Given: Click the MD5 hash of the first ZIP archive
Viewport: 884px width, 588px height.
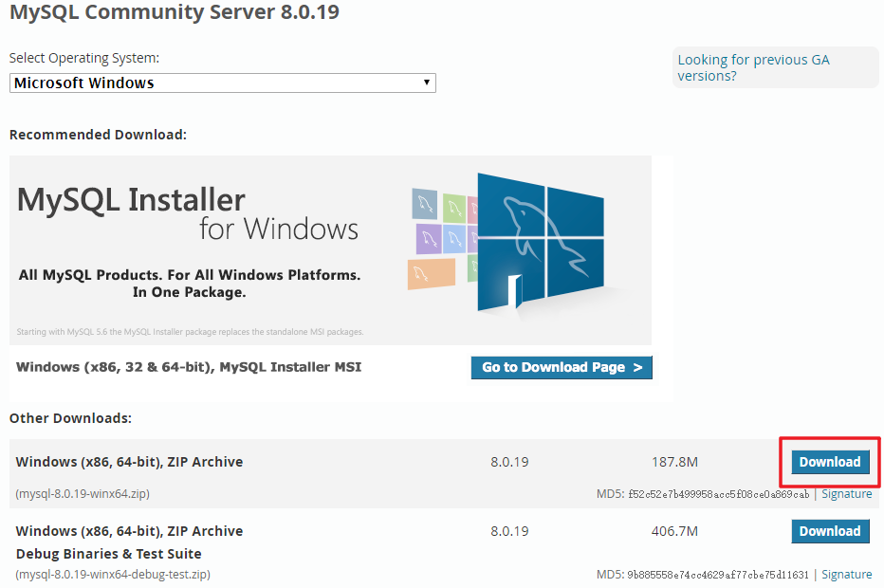Looking at the screenshot, I should 718,494.
